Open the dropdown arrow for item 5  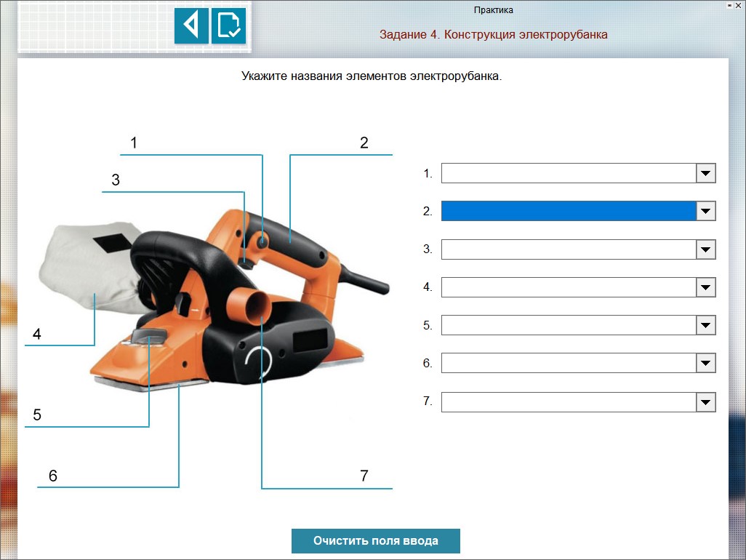705,325
